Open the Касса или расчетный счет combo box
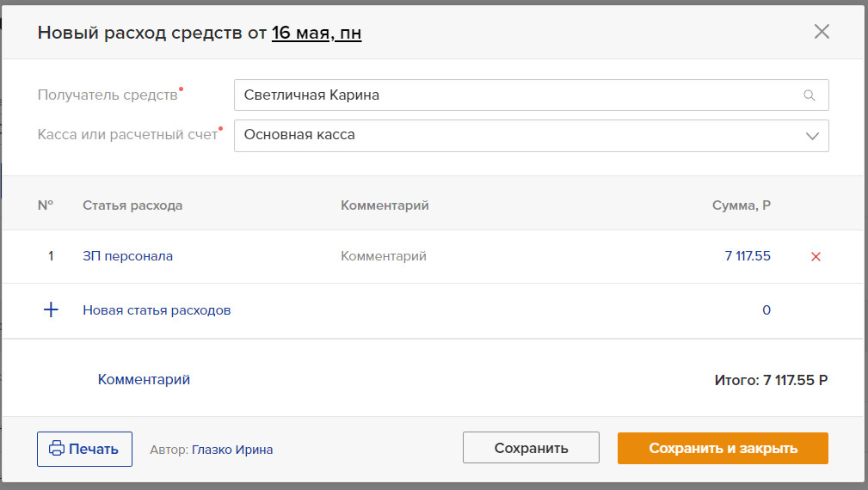The height and width of the screenshot is (490, 868). (532, 136)
